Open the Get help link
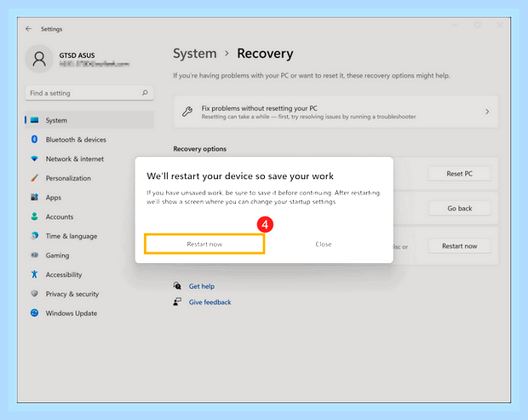Image resolution: width=528 pixels, height=420 pixels. (201, 286)
